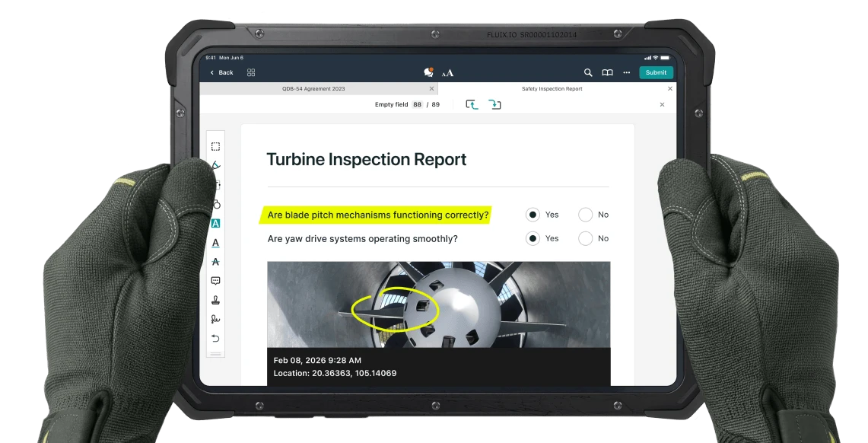Choose the underline text tool
Image resolution: width=868 pixels, height=443 pixels.
coord(215,243)
